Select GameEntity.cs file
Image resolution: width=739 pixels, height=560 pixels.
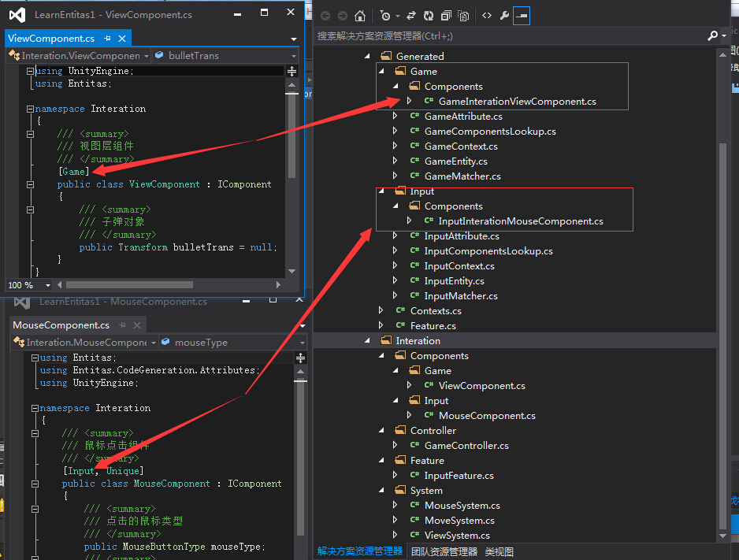pyautogui.click(x=455, y=161)
